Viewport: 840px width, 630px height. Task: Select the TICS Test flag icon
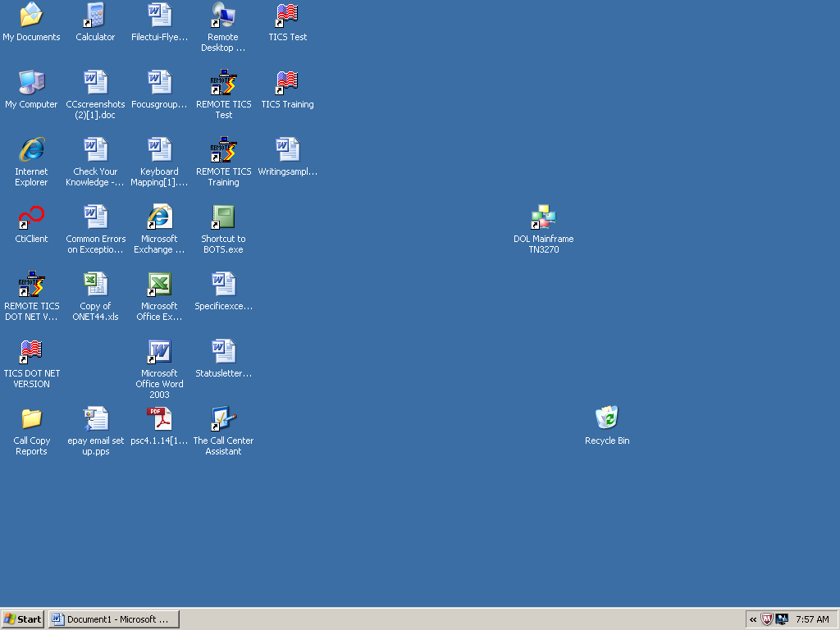pos(287,16)
